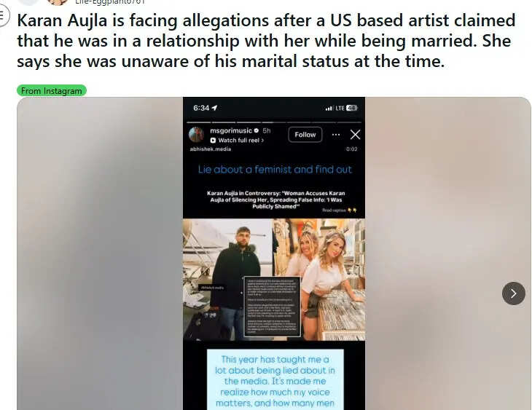Screen dimensions: 532x410
Task: Click the Follow button
Action: coord(305,135)
